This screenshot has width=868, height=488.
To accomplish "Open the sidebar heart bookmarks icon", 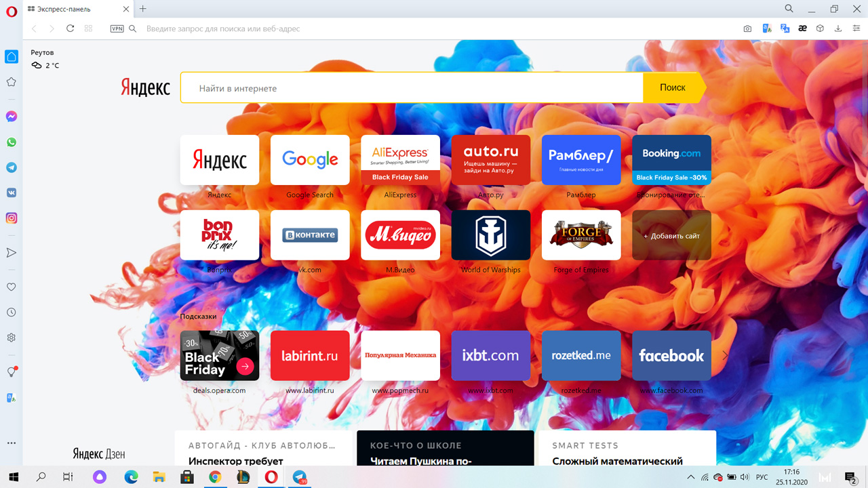I will coord(12,287).
